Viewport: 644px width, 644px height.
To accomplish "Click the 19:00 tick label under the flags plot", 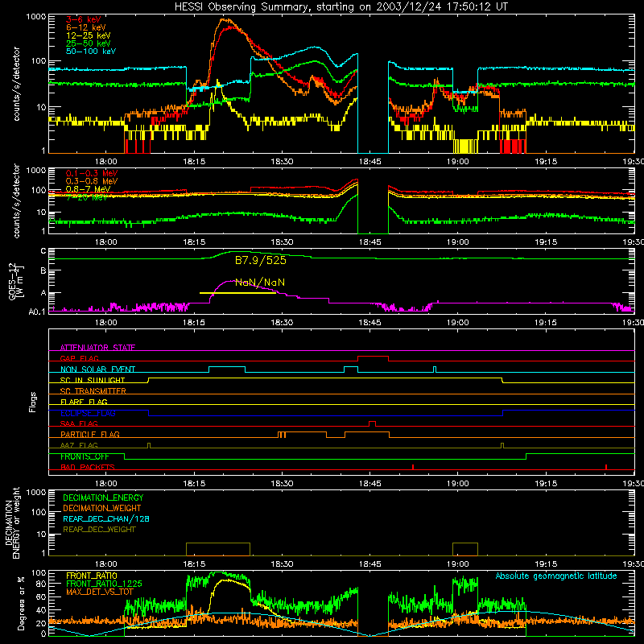I will 458,484.
